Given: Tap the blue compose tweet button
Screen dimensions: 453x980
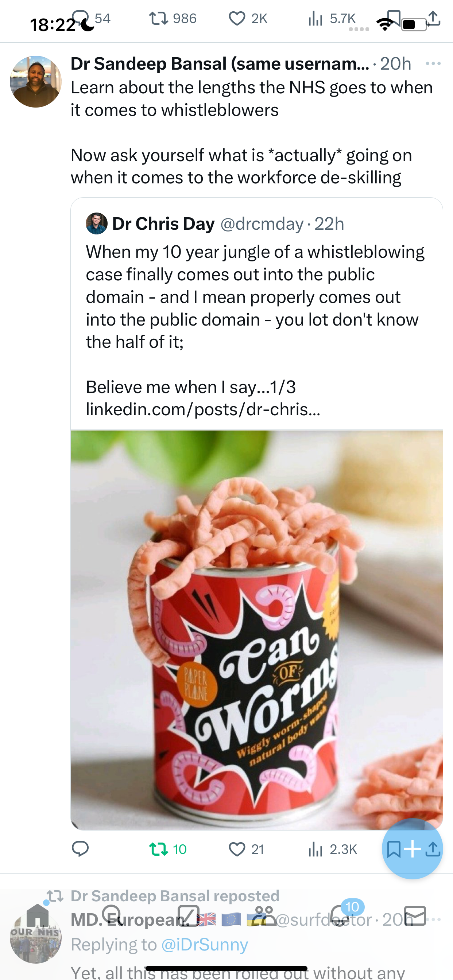Looking at the screenshot, I should [412, 848].
